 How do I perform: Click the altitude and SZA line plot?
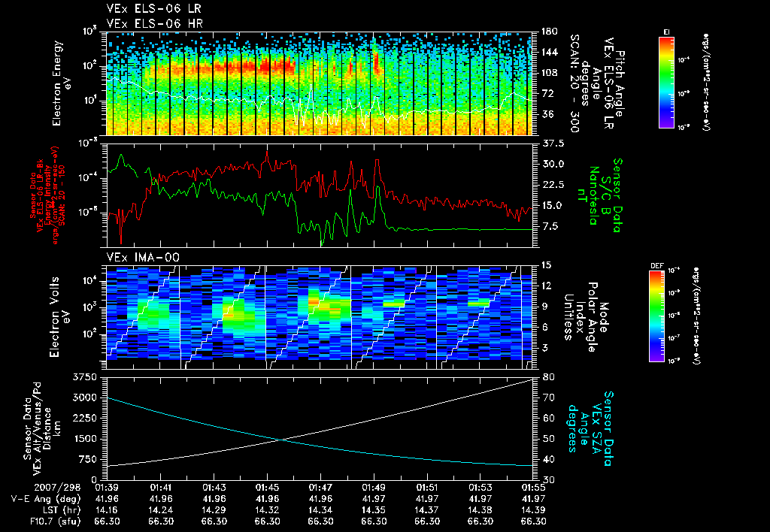tap(319, 428)
